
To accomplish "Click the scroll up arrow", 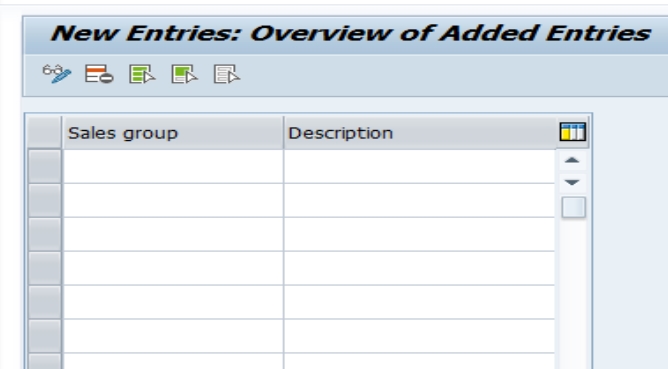I will [572, 161].
